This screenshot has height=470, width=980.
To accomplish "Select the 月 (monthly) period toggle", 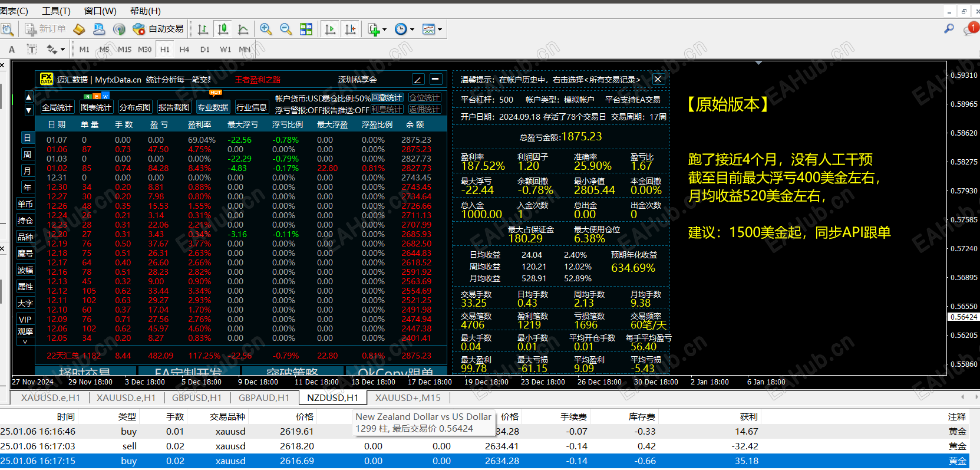I will (x=27, y=171).
